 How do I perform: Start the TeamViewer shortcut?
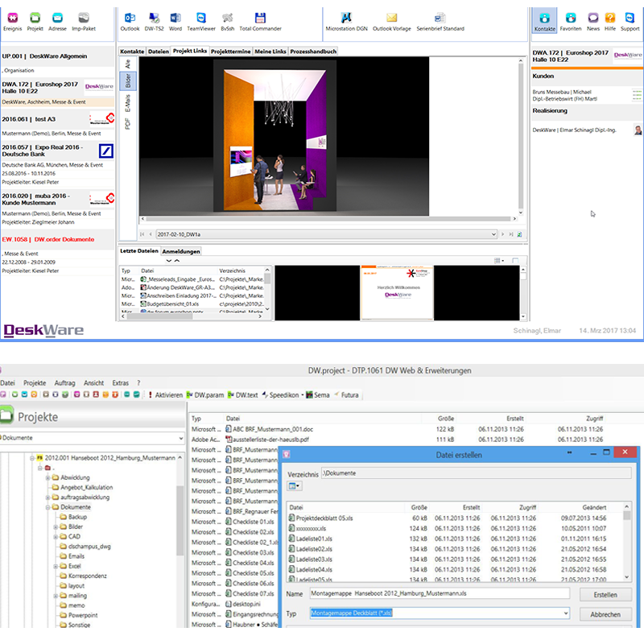point(201,22)
